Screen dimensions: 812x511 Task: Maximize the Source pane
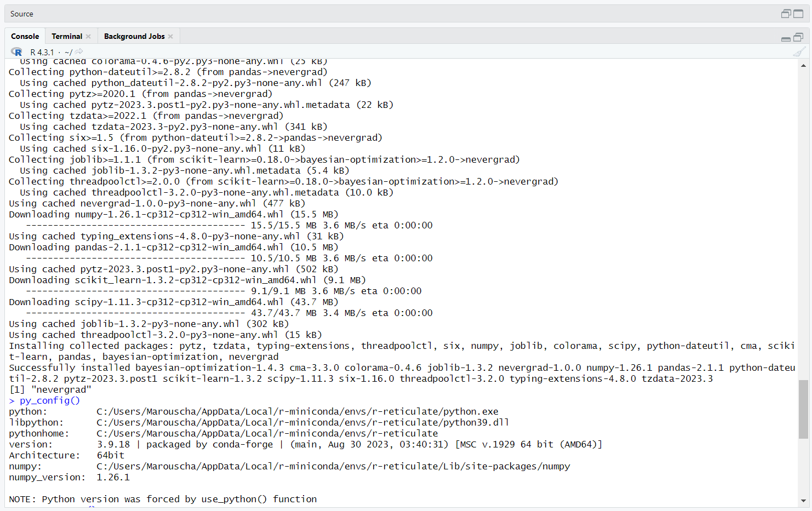pos(798,13)
